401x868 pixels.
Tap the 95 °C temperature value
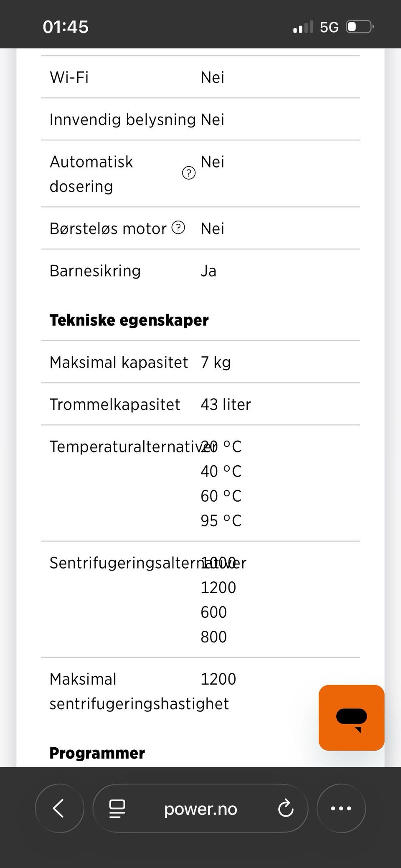221,520
